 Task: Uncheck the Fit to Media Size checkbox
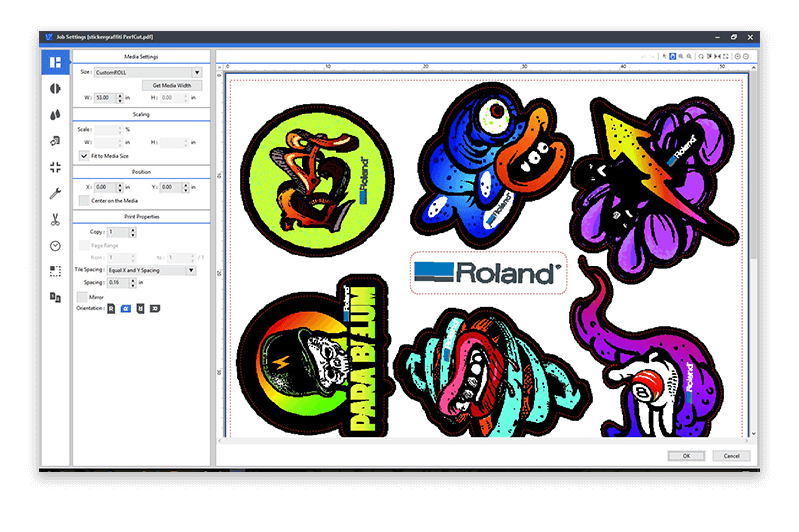pyautogui.click(x=83, y=156)
